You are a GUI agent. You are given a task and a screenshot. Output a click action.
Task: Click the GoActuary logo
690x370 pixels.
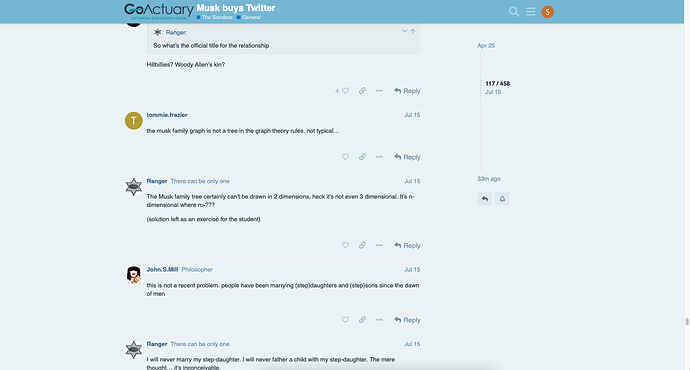pyautogui.click(x=159, y=11)
